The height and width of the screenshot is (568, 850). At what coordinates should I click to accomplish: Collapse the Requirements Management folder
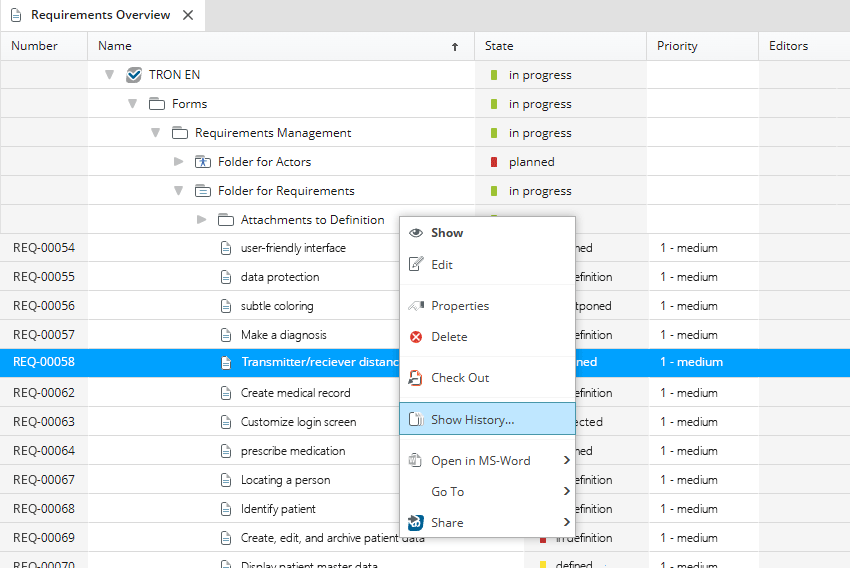[x=156, y=133]
